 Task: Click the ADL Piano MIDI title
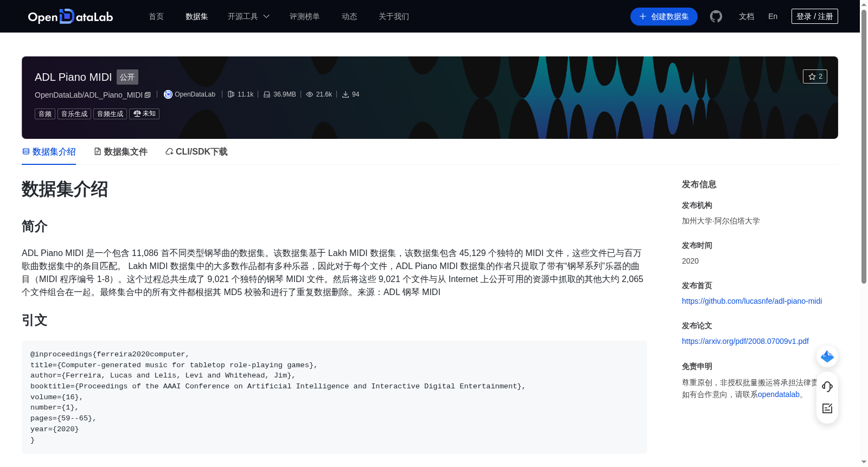tap(73, 77)
